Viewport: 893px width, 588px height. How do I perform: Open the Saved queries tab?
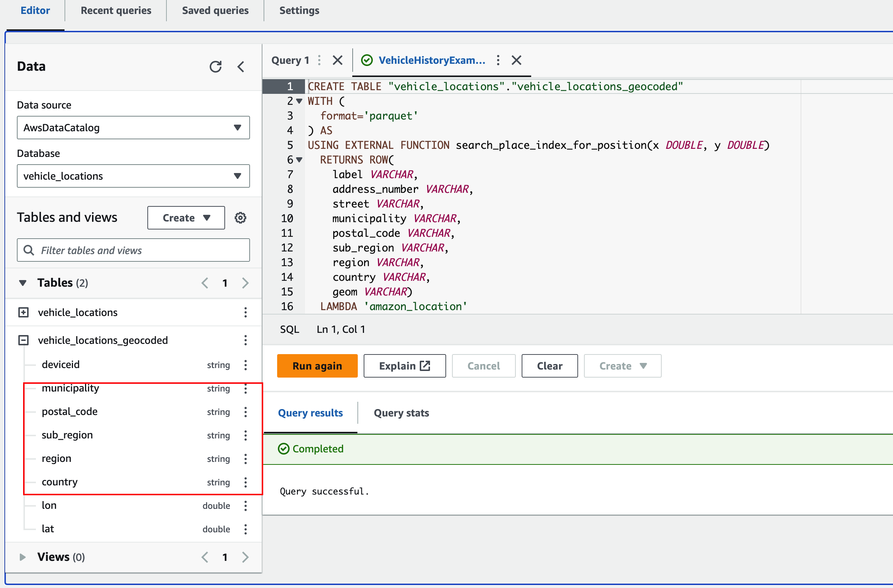(215, 11)
